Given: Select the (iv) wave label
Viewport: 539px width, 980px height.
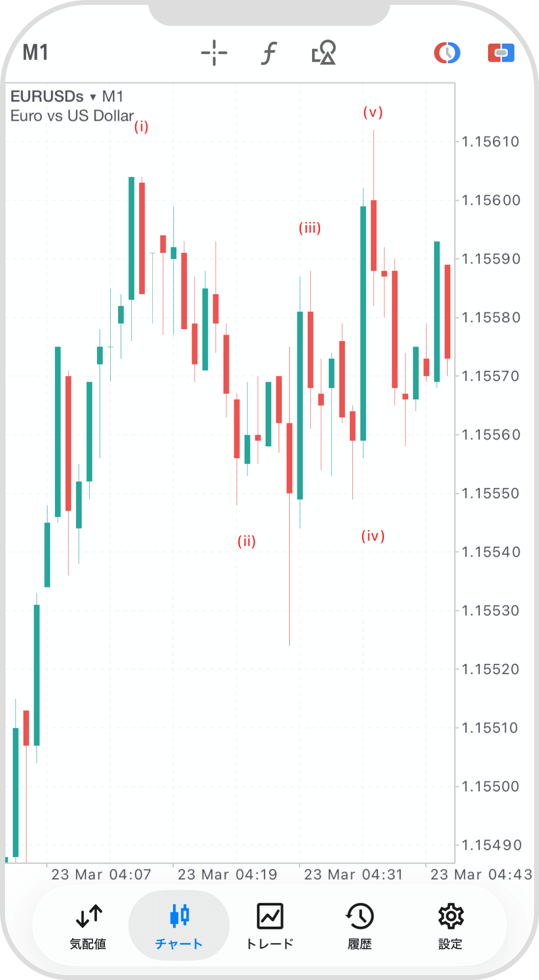Looking at the screenshot, I should 373,536.
